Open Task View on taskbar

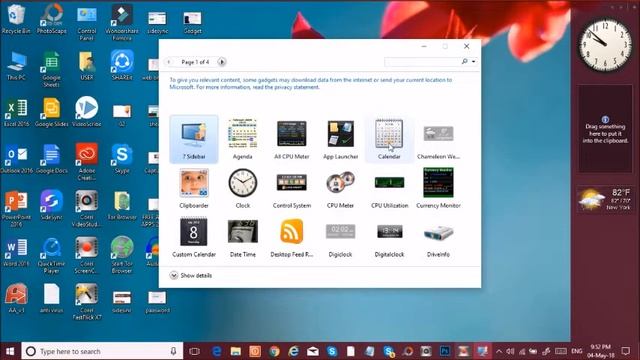pyautogui.click(x=195, y=351)
